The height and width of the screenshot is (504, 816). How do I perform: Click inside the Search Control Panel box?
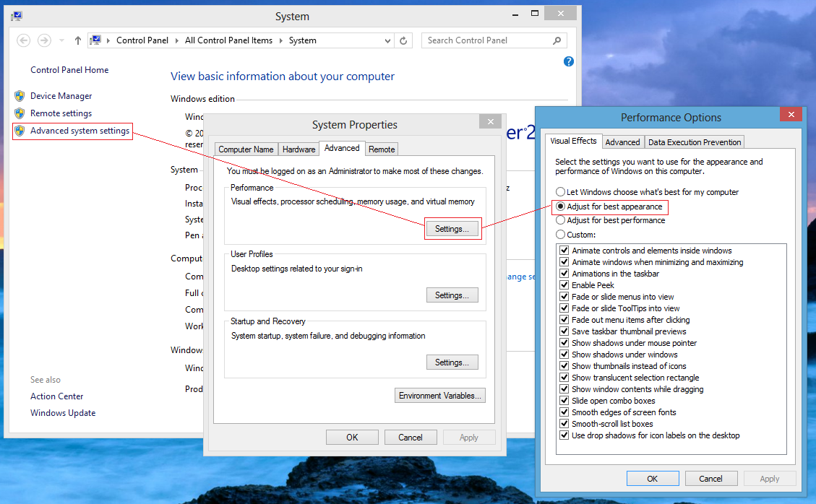pyautogui.click(x=484, y=40)
